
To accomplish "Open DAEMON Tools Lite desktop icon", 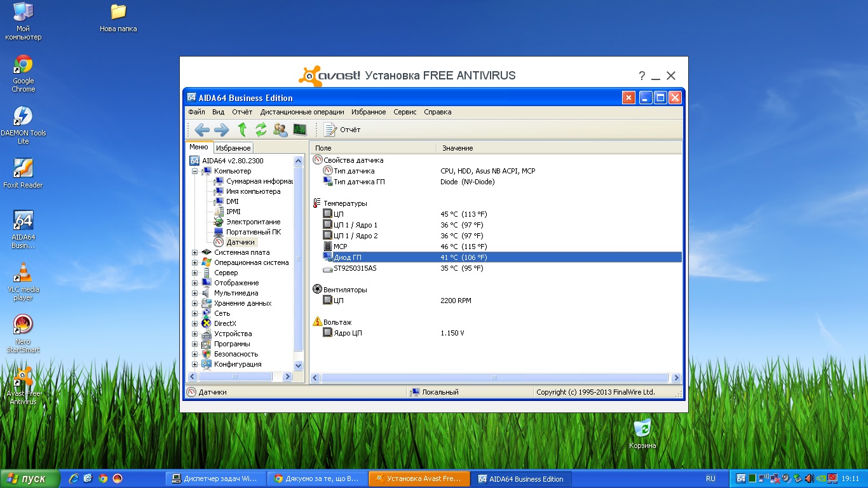I will 24,125.
